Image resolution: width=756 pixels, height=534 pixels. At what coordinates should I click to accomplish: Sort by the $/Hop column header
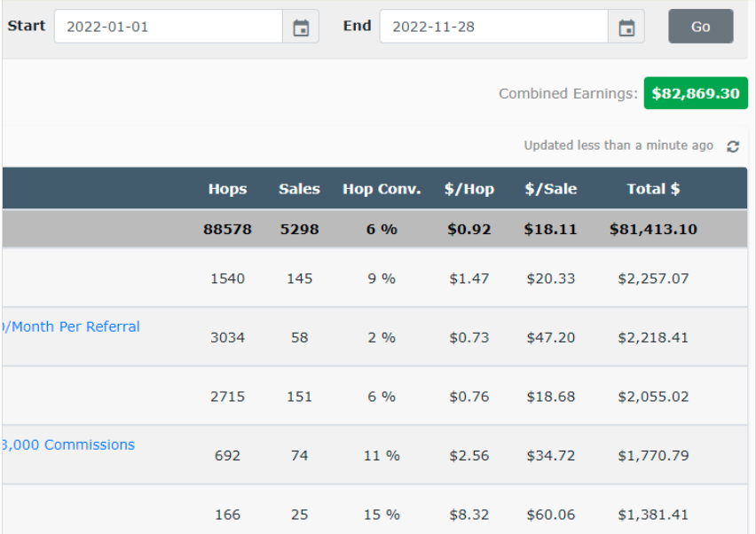[x=469, y=188]
